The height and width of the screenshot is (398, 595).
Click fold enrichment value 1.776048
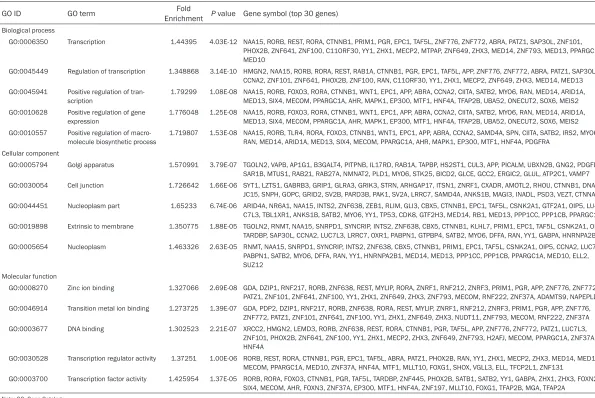[x=184, y=112]
